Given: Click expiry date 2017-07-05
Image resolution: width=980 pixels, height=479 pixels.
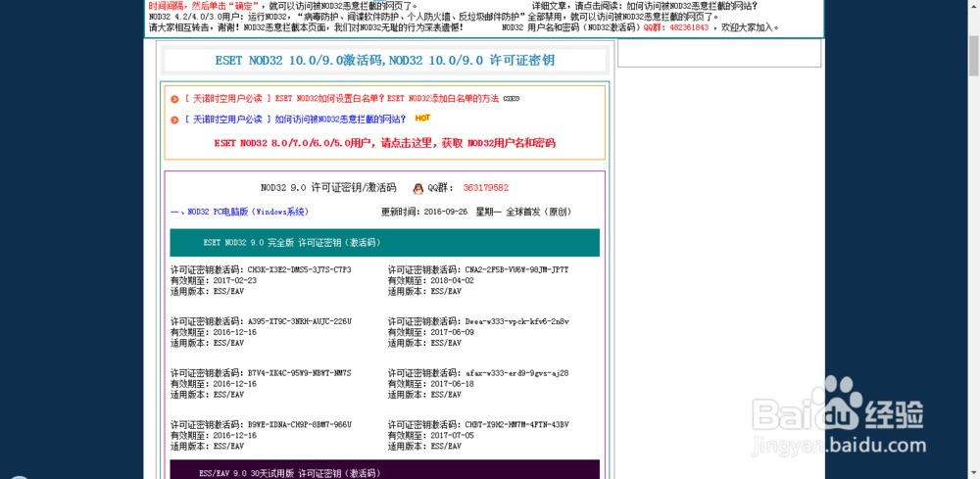Looking at the screenshot, I should (452, 435).
